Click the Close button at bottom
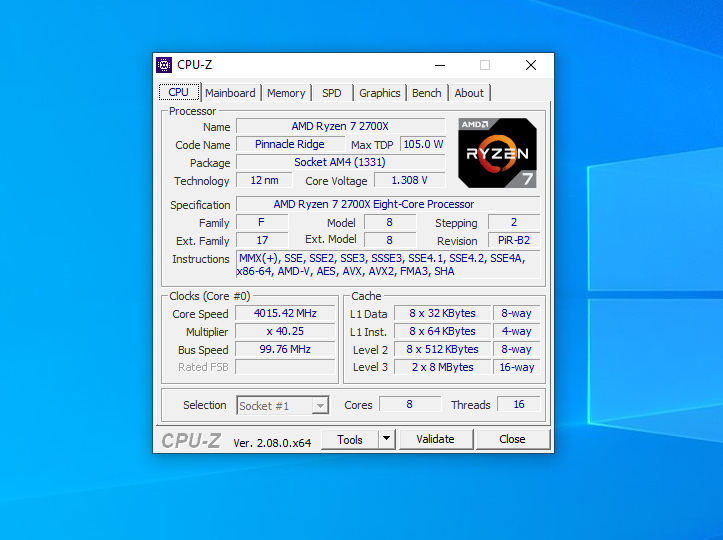Image resolution: width=723 pixels, height=540 pixels. tap(512, 439)
